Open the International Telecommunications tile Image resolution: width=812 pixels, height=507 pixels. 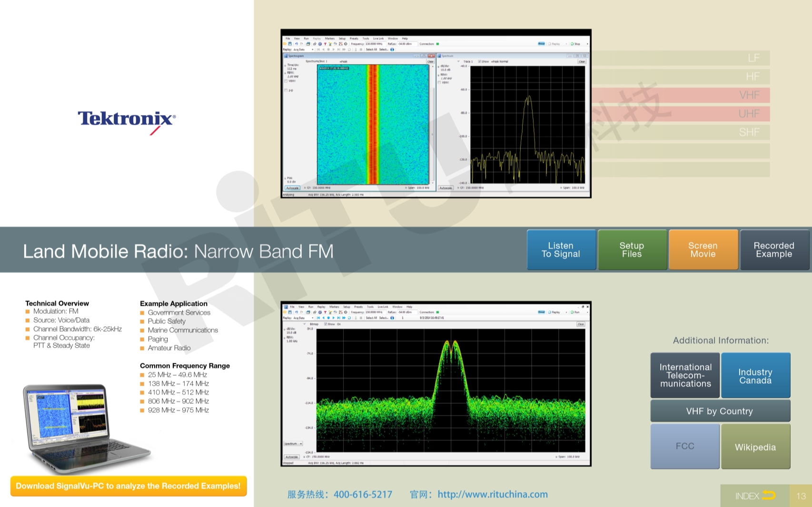click(x=684, y=376)
